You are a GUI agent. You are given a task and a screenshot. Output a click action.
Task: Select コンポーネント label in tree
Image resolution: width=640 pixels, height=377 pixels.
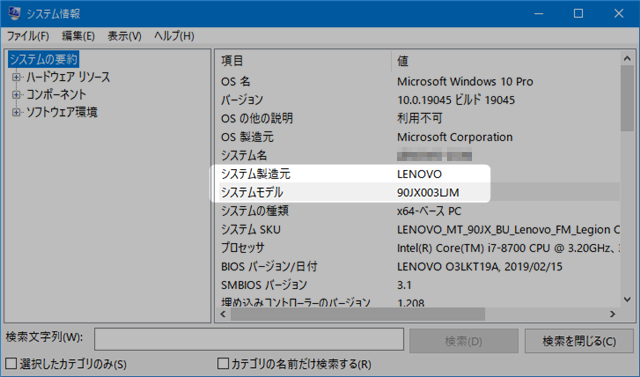coord(56,95)
